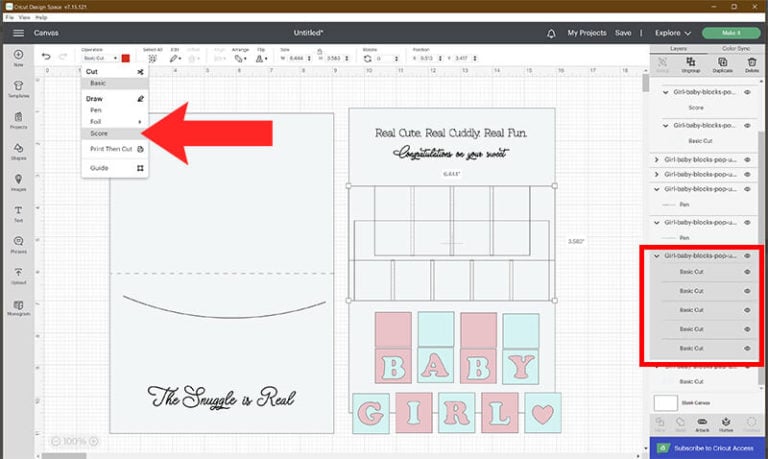768x459 pixels.
Task: Open the hamburger main menu
Action: [18, 33]
